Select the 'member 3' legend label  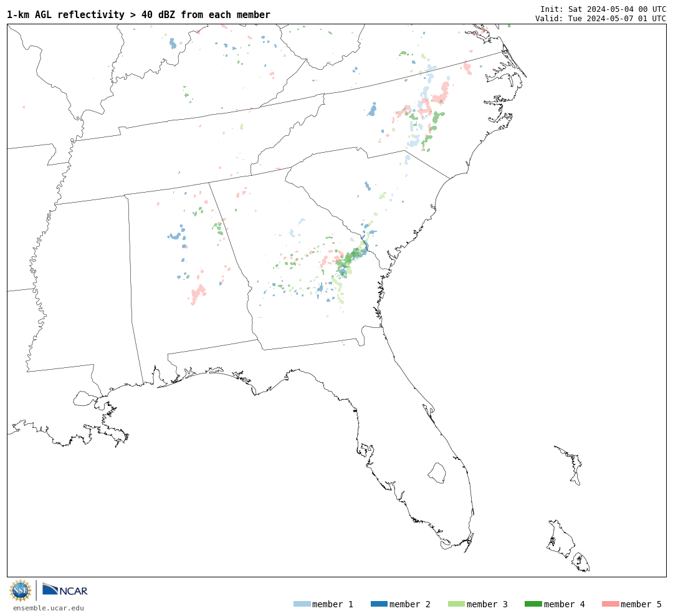coord(487,604)
